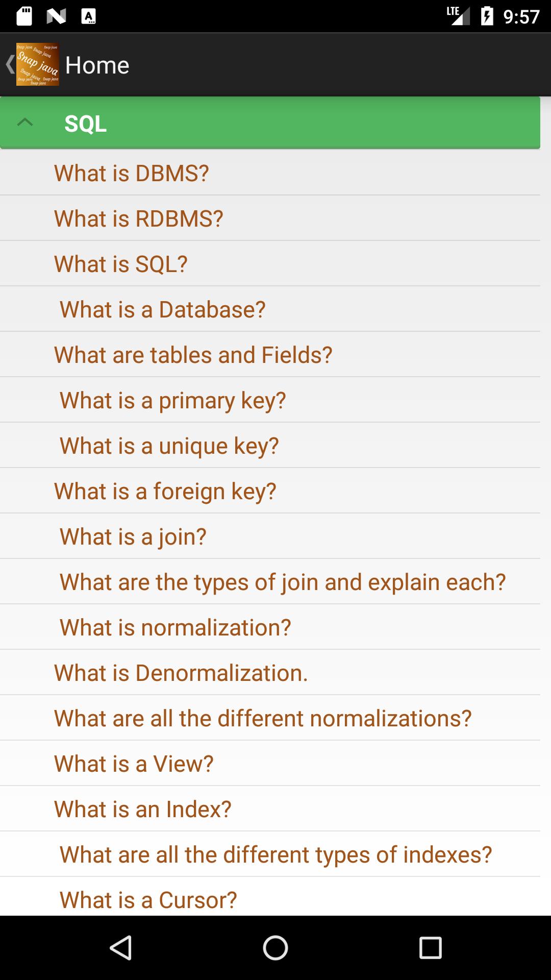
Task: Tap the Android home circle button
Action: click(275, 948)
